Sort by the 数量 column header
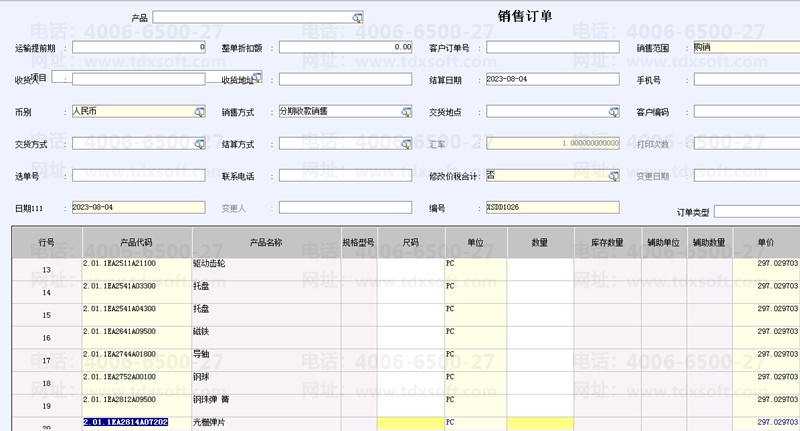 [x=540, y=242]
